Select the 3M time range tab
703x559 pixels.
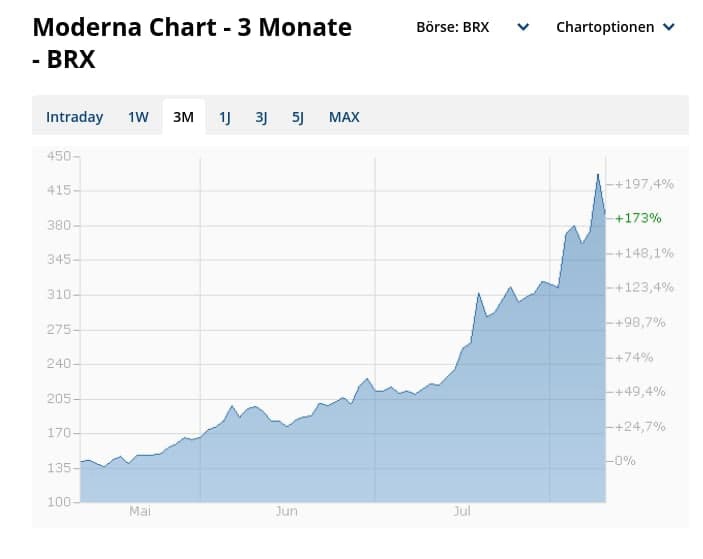coord(183,117)
